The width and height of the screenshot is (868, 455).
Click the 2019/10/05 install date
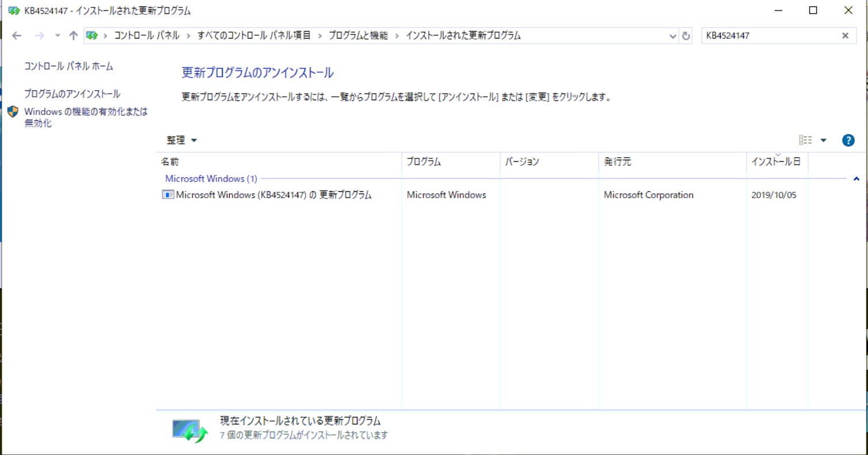coord(774,195)
